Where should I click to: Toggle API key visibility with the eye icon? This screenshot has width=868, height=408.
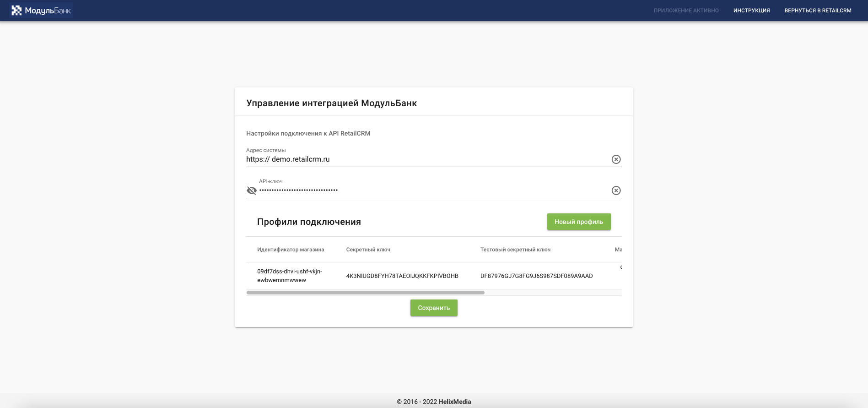pos(252,190)
